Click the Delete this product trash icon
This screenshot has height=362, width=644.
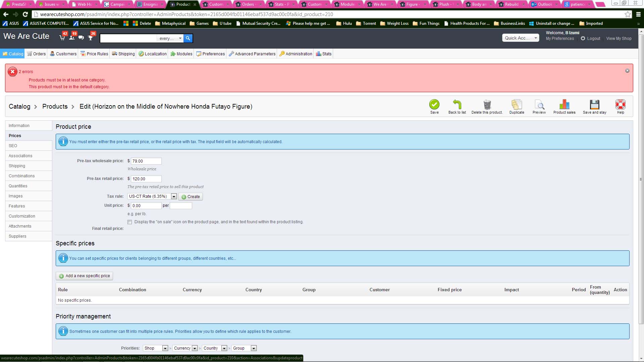point(487,105)
